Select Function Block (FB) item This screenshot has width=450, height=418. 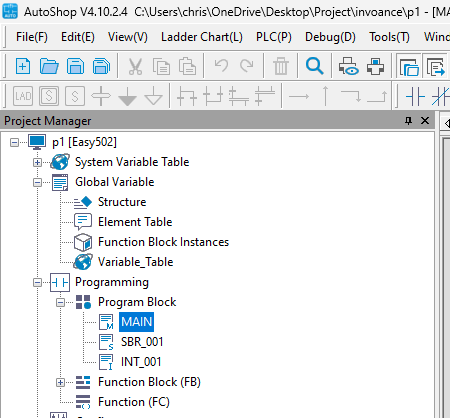click(149, 382)
